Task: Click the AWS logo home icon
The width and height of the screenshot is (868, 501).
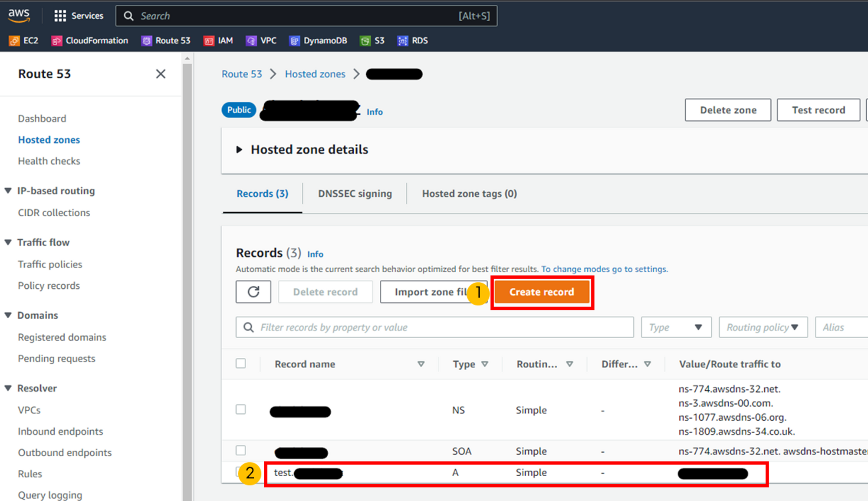Action: (19, 15)
